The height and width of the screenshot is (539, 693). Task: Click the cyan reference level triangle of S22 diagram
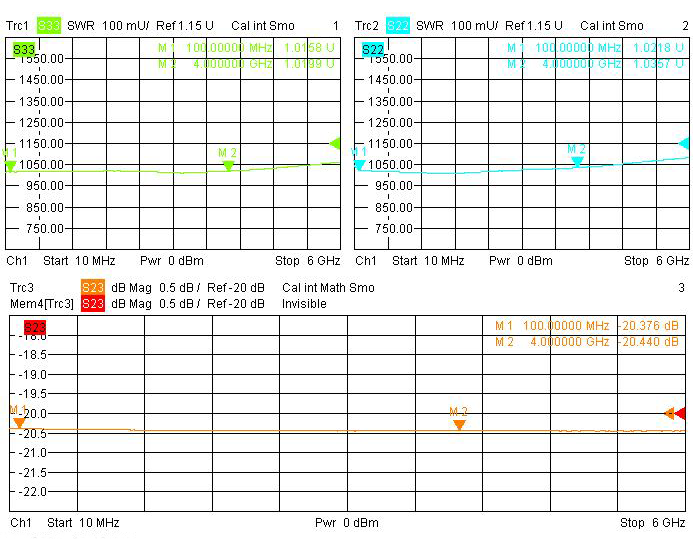684,143
